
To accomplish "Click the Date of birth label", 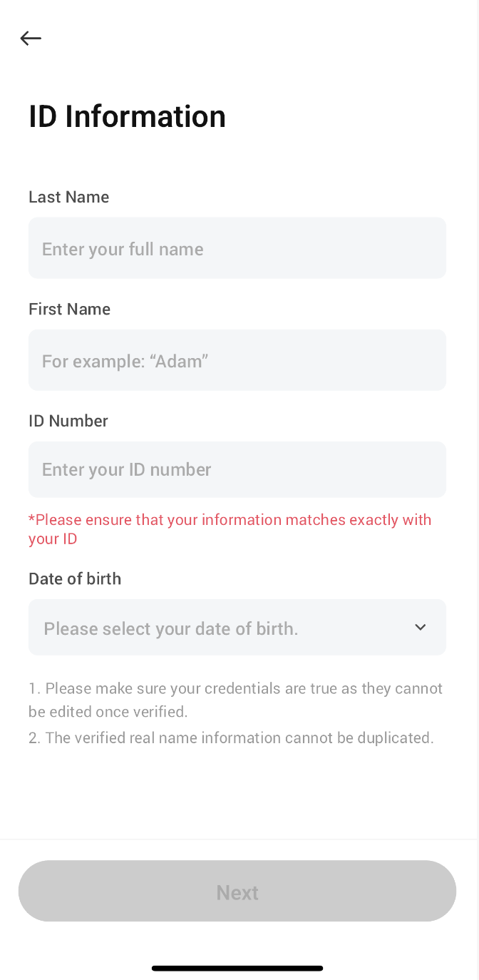I will (75, 578).
